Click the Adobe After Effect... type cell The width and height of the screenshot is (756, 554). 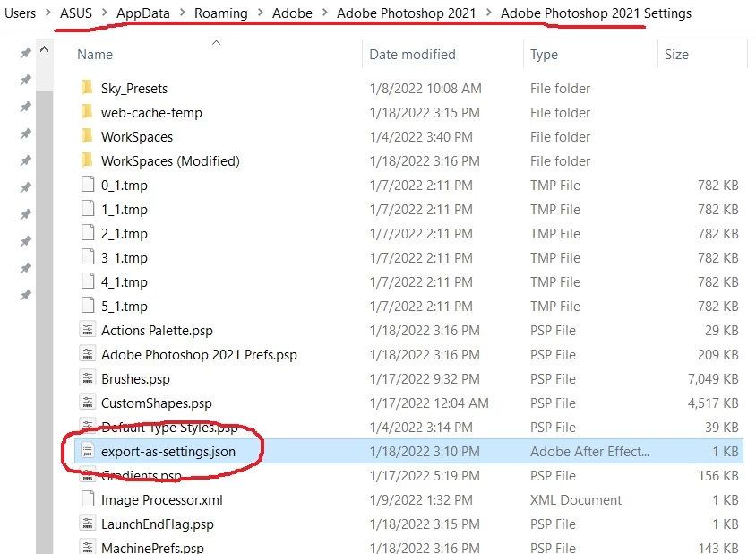pyautogui.click(x=589, y=452)
